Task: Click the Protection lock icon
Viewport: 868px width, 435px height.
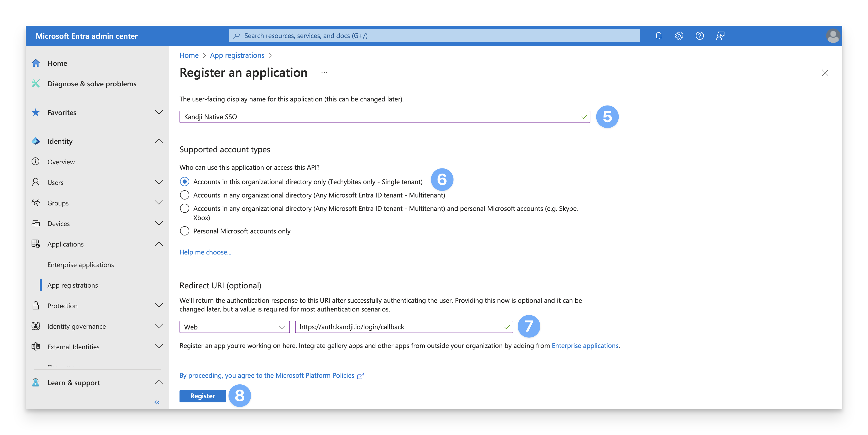Action: click(36, 305)
